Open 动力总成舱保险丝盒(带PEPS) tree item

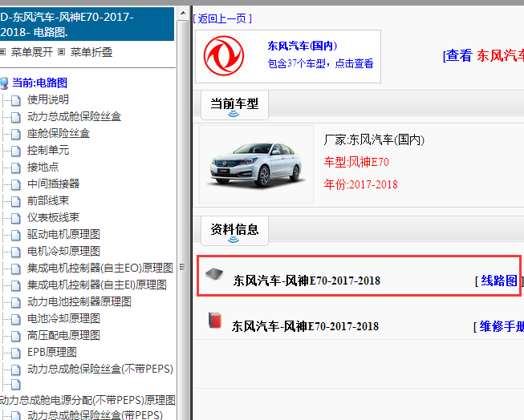pos(95,415)
